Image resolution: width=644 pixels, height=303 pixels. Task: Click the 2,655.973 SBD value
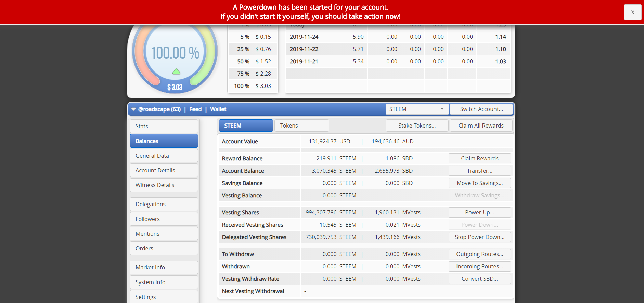pos(394,171)
